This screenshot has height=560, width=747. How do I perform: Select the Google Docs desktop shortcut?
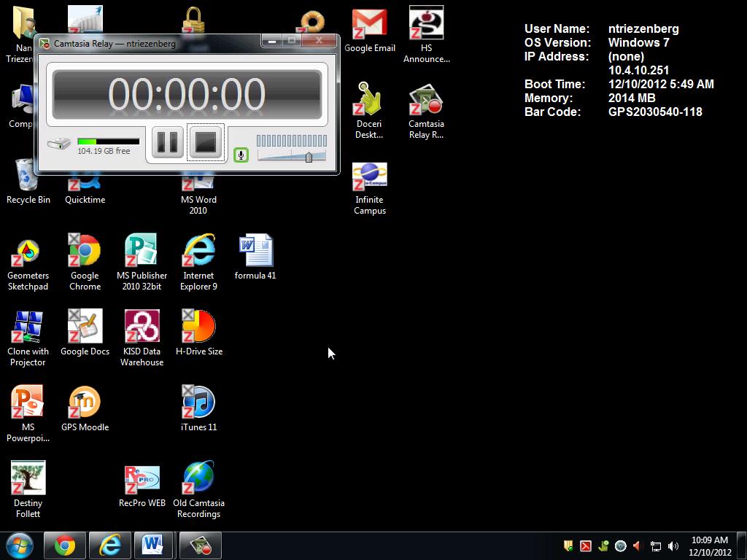click(x=85, y=332)
